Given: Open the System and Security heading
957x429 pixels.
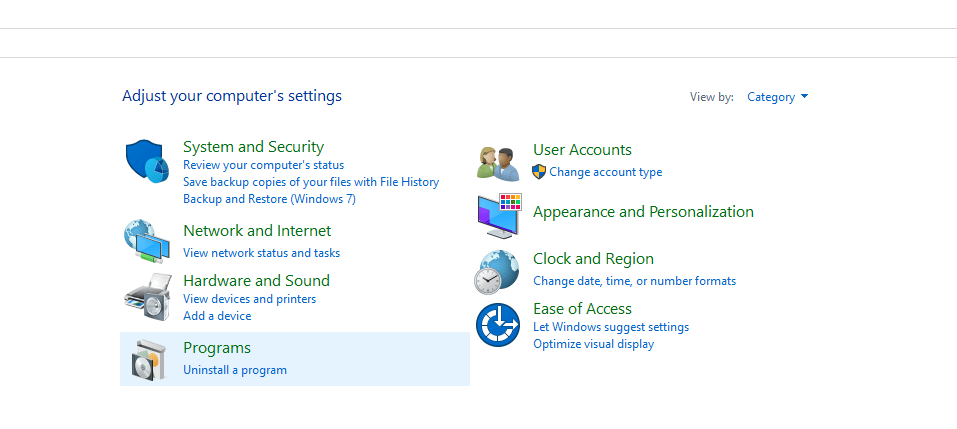Looking at the screenshot, I should 253,147.
